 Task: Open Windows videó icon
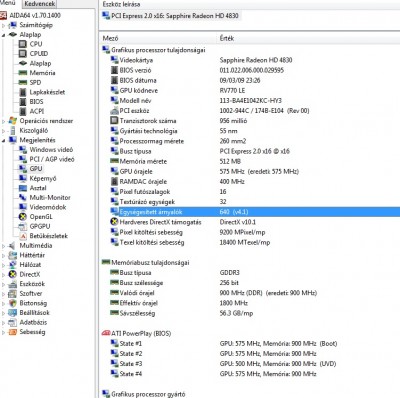click(23, 150)
